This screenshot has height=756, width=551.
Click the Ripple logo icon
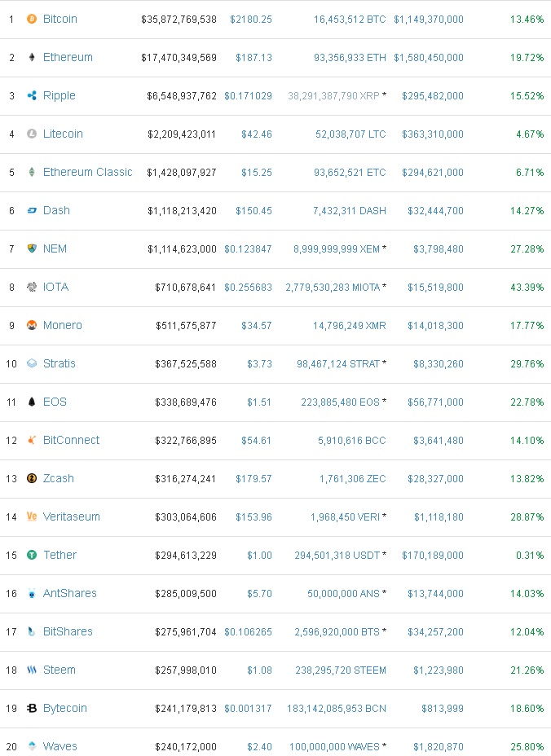(x=32, y=95)
